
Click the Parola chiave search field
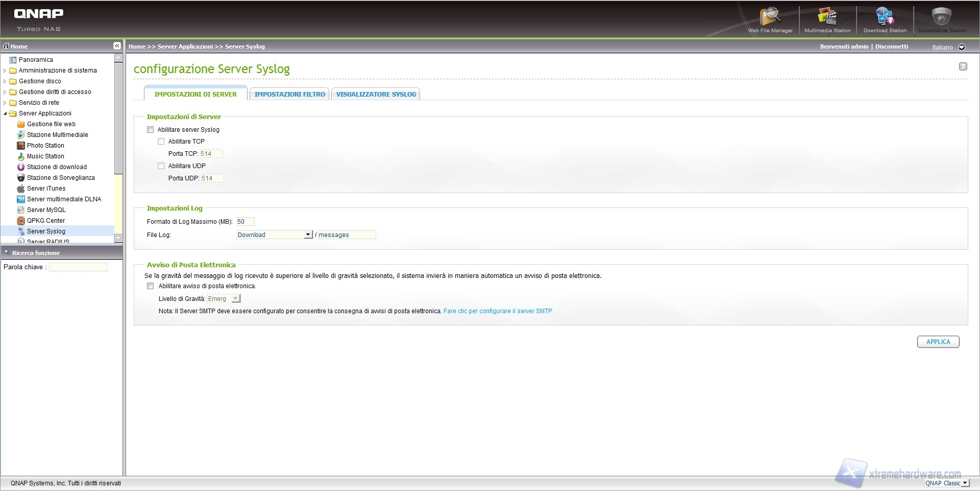click(x=78, y=267)
